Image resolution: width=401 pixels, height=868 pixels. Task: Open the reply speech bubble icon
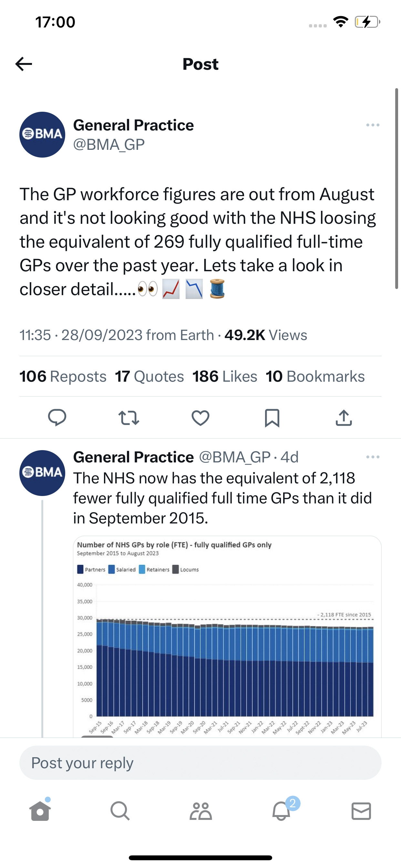point(57,418)
